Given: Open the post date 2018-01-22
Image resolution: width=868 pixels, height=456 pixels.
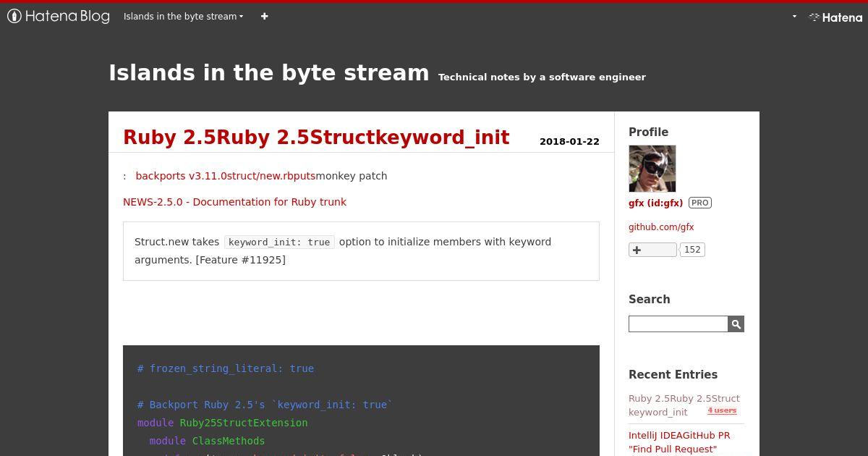Looking at the screenshot, I should (569, 141).
